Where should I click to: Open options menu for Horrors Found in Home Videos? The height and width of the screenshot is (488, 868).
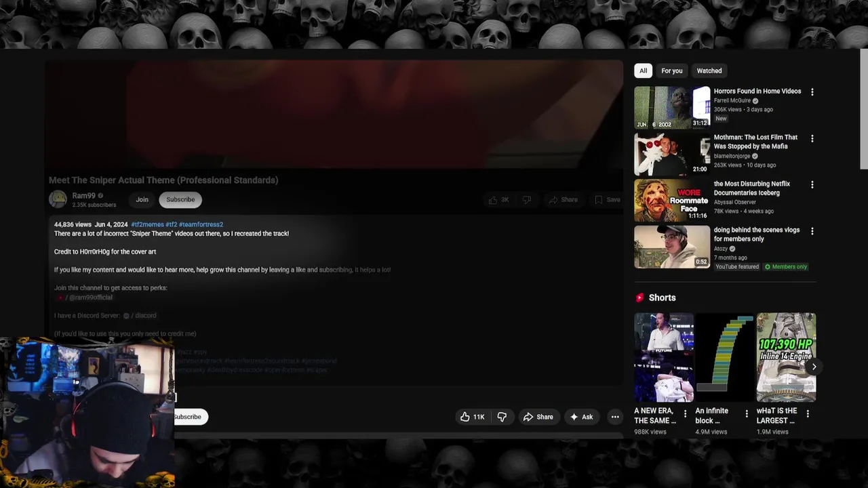pyautogui.click(x=812, y=92)
